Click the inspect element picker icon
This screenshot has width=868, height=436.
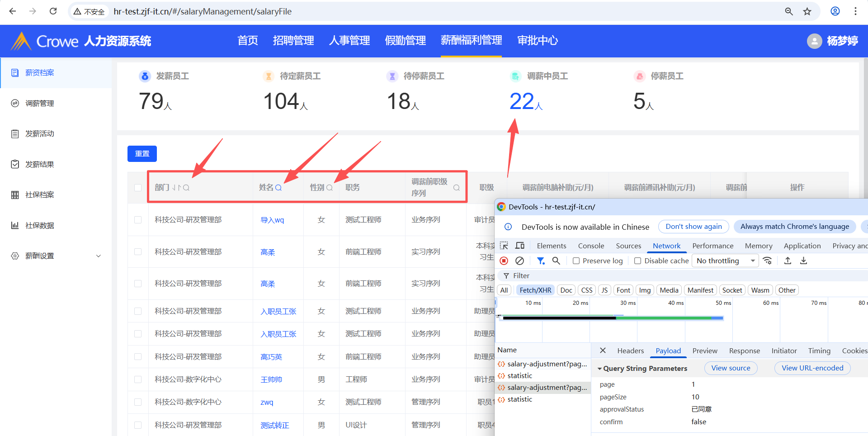[504, 246]
